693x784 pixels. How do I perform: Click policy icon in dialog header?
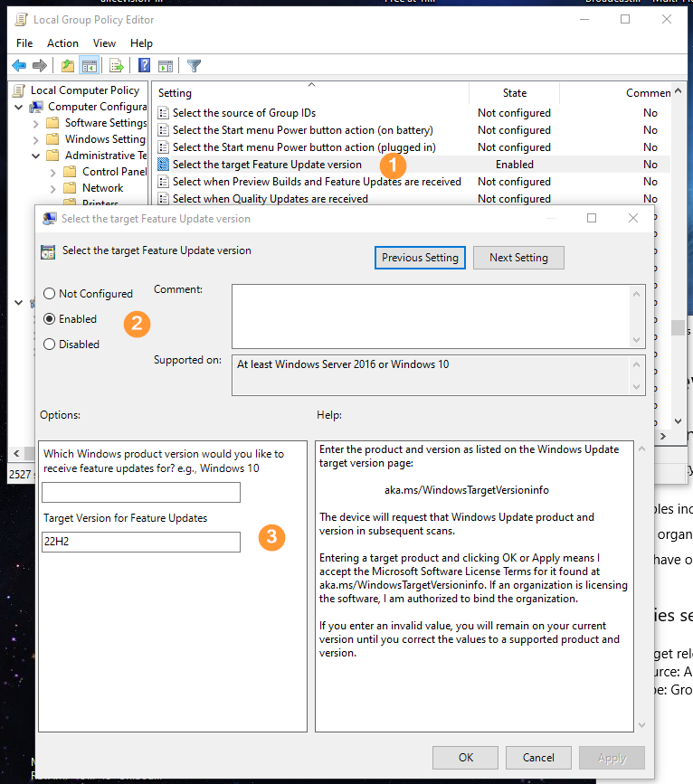point(48,252)
